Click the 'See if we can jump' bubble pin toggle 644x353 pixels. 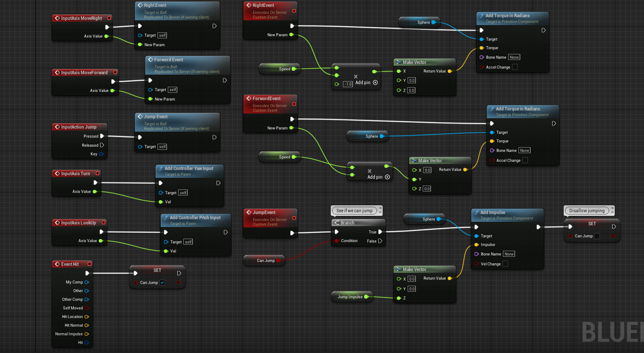pyautogui.click(x=380, y=208)
